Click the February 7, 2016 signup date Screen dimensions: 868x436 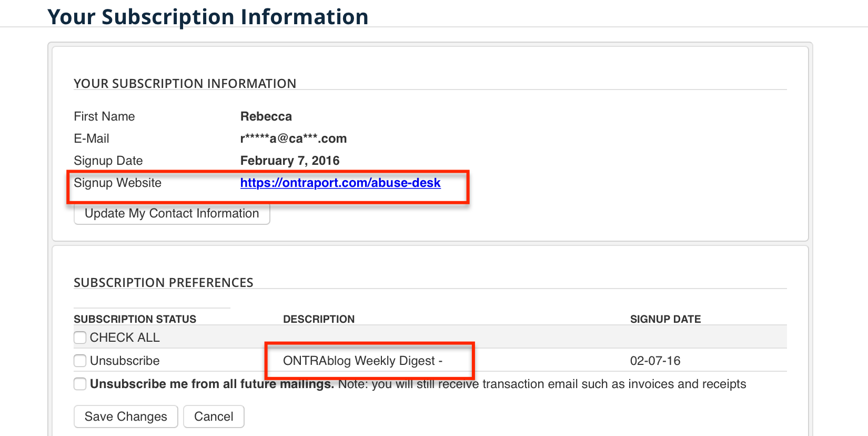(x=290, y=161)
